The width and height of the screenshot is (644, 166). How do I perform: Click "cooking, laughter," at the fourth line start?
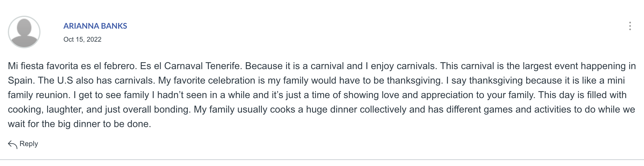point(46,109)
